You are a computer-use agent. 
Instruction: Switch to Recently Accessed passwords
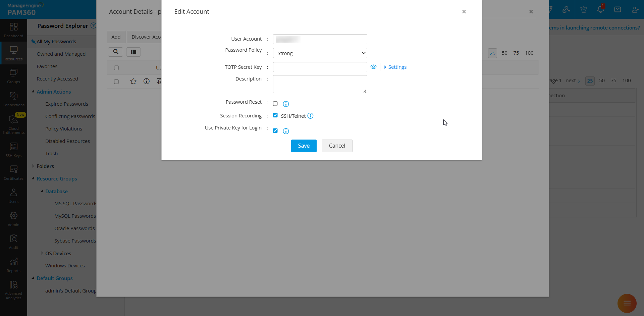tap(57, 78)
